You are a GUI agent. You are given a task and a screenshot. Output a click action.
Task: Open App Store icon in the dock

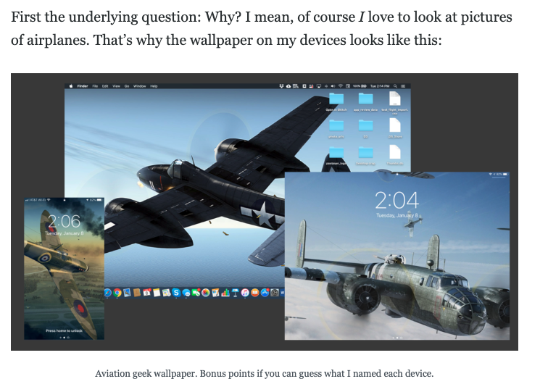[265, 293]
